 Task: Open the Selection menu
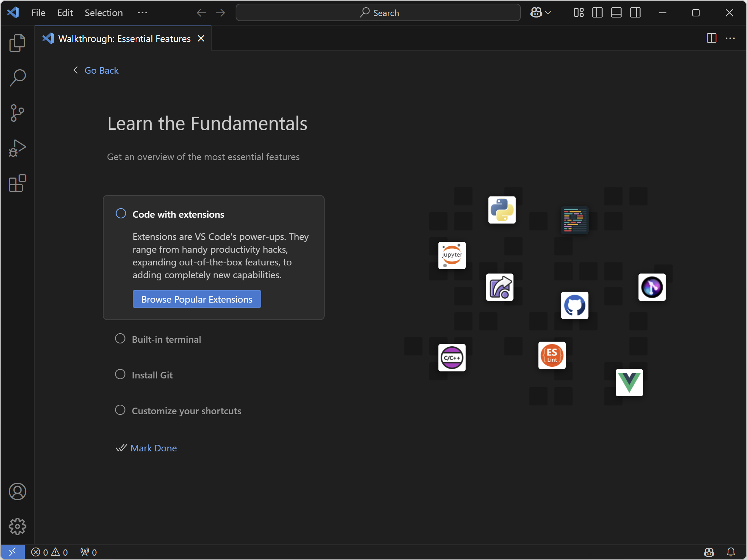104,13
